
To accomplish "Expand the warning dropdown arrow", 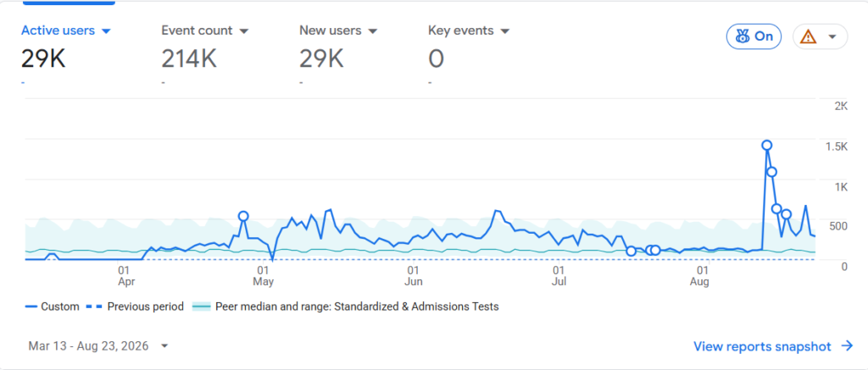I will click(832, 37).
